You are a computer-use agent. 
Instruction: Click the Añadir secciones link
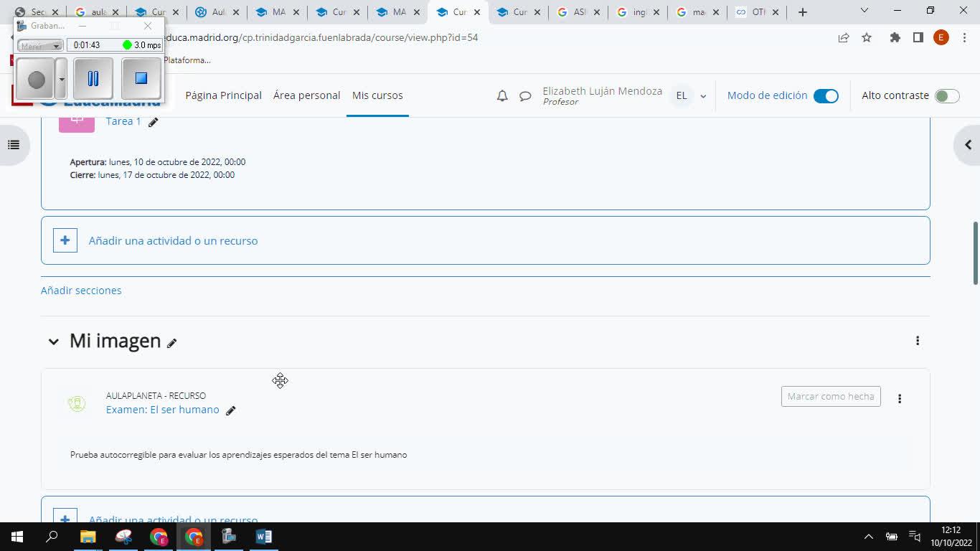pos(81,291)
